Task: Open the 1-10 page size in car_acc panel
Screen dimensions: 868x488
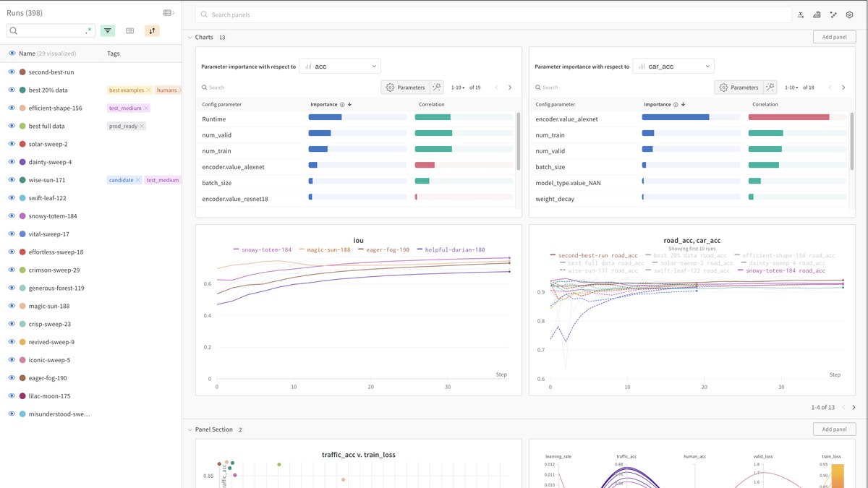Action: point(791,87)
